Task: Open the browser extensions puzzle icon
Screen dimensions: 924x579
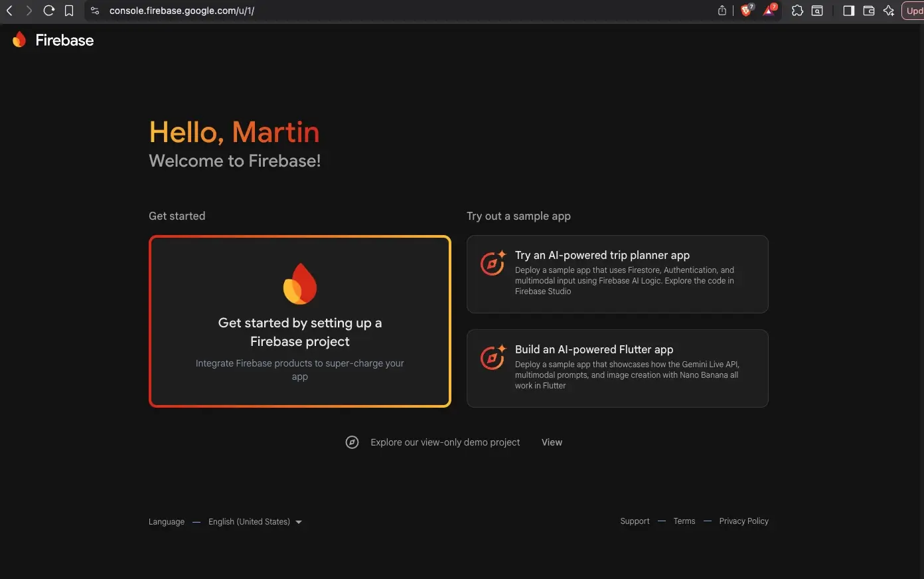Action: tap(797, 11)
